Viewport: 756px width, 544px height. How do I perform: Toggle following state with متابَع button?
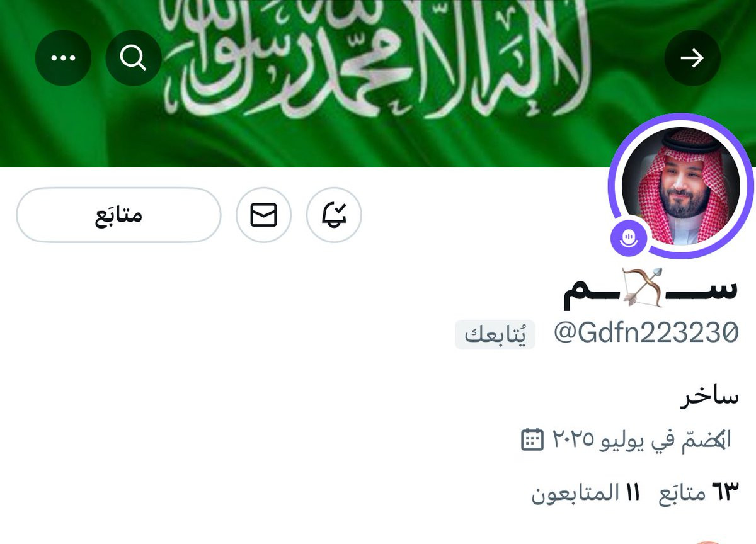point(118,215)
